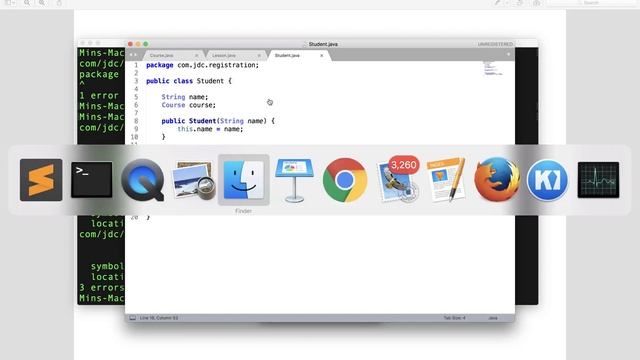Click the zoom in magnifier in Preview toolbar
The width and height of the screenshot is (640, 360).
tap(42, 3)
